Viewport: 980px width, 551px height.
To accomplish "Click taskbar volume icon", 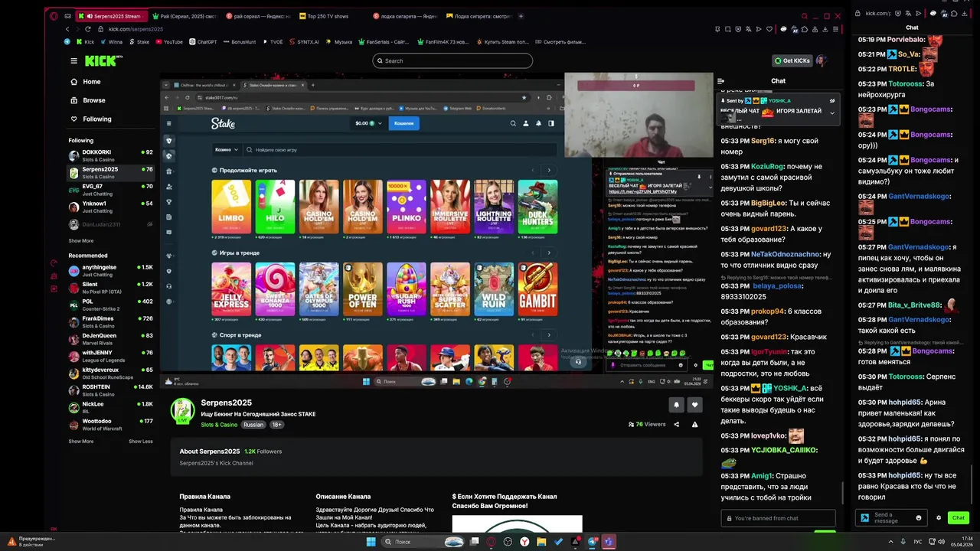I will [x=940, y=542].
